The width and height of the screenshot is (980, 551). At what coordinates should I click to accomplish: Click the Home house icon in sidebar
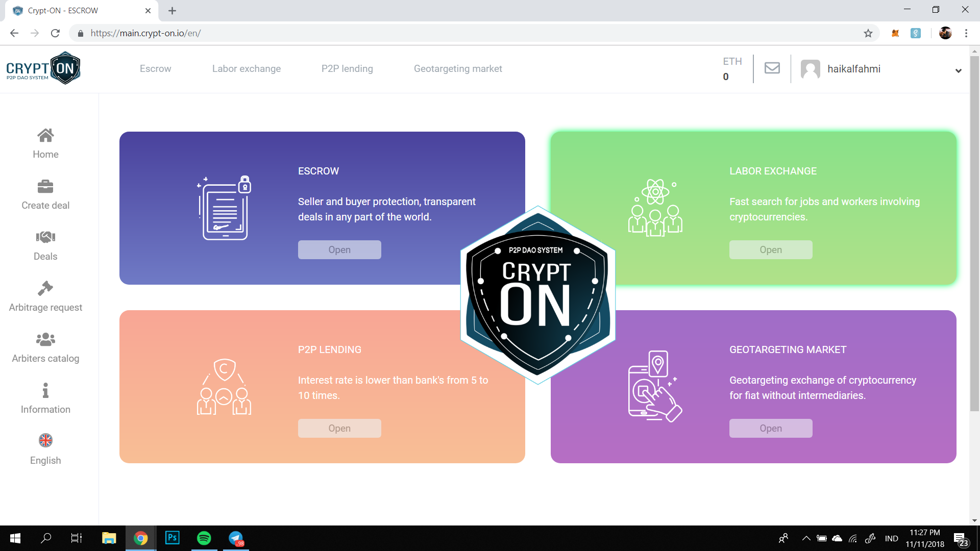[45, 135]
